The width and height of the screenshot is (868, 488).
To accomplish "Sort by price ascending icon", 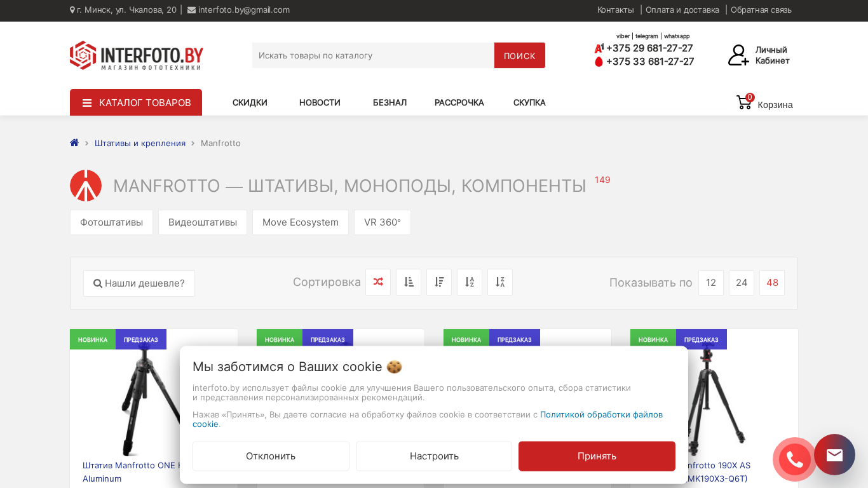I will click(x=409, y=282).
